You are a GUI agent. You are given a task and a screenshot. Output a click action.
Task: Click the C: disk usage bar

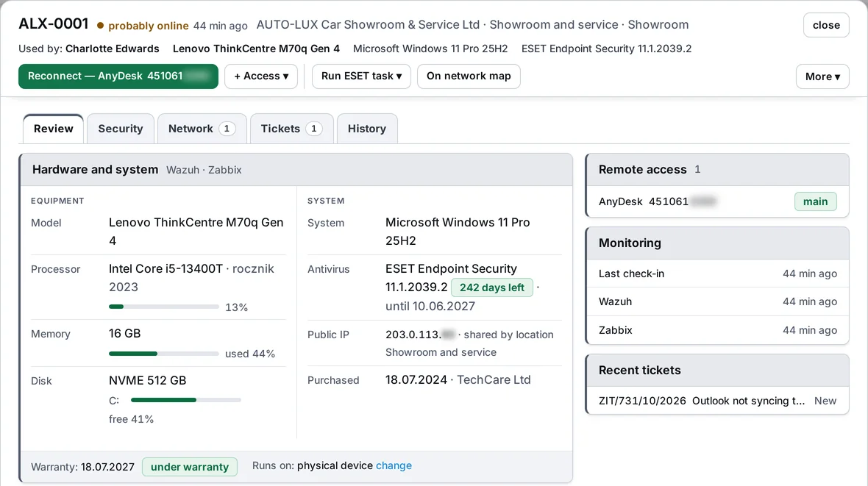[186, 400]
